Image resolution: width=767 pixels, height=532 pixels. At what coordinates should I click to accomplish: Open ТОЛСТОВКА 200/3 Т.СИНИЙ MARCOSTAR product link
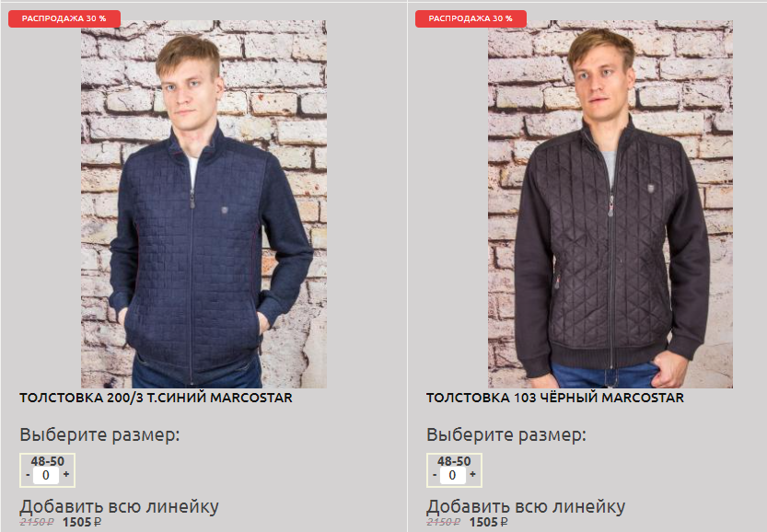[x=156, y=398]
